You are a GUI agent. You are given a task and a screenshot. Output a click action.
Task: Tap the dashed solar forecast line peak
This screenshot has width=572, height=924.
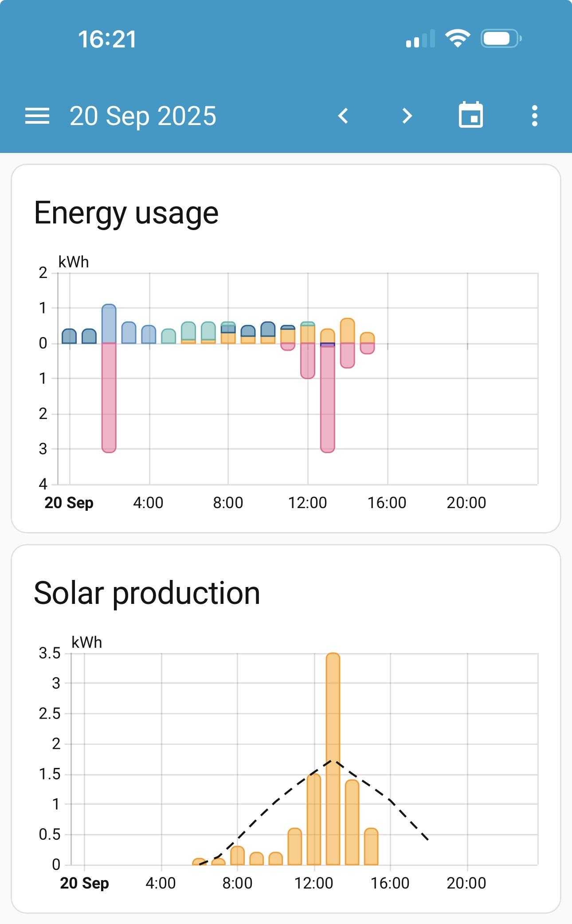333,761
